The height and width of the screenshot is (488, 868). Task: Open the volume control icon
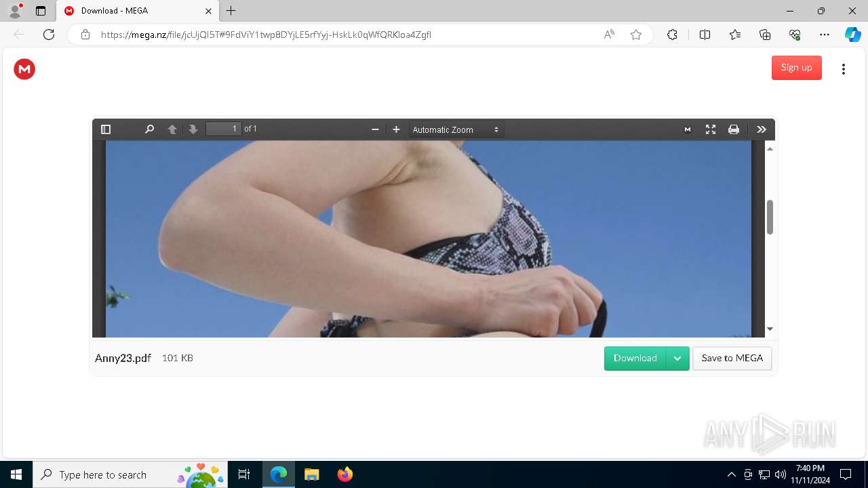pyautogui.click(x=780, y=474)
